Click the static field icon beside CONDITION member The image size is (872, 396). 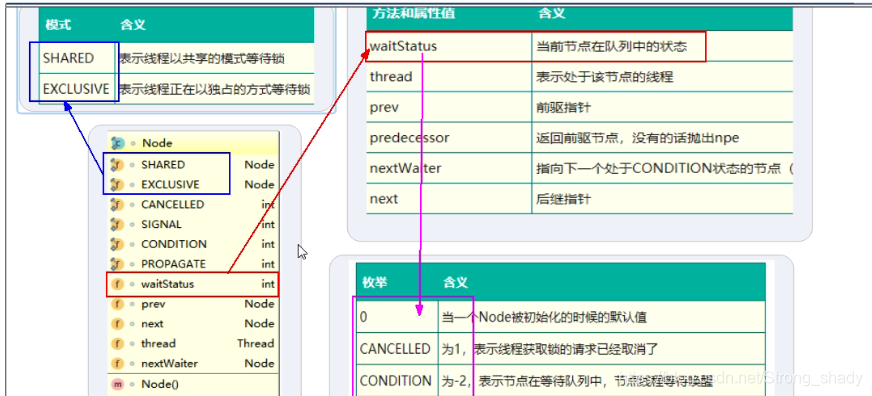click(x=117, y=244)
